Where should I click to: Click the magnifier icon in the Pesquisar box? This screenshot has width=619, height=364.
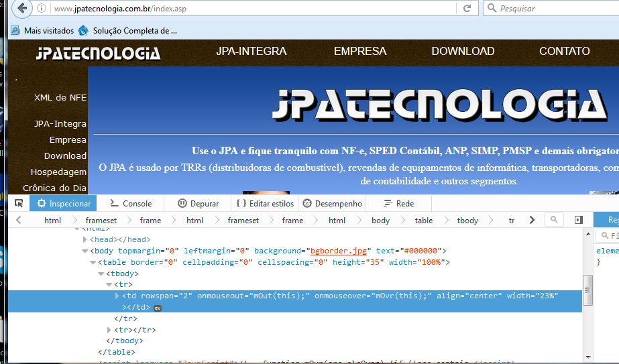492,8
